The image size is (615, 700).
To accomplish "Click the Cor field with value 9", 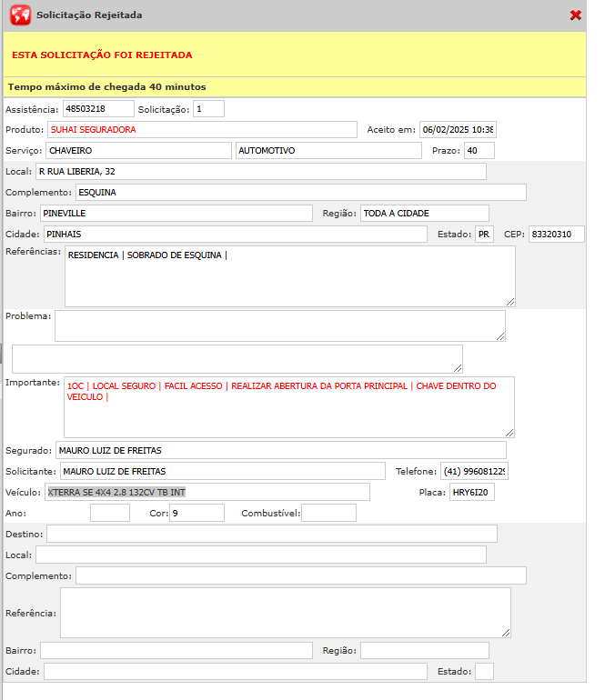I will pyautogui.click(x=197, y=514).
